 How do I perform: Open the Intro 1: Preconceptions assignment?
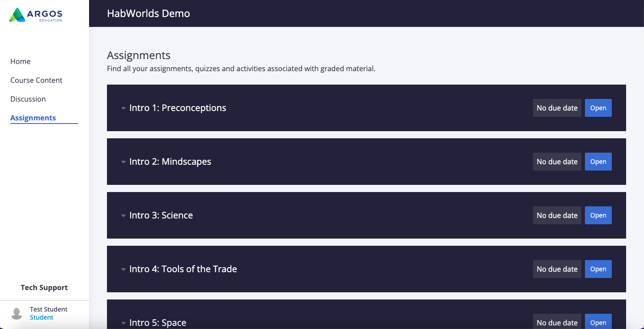(598, 108)
